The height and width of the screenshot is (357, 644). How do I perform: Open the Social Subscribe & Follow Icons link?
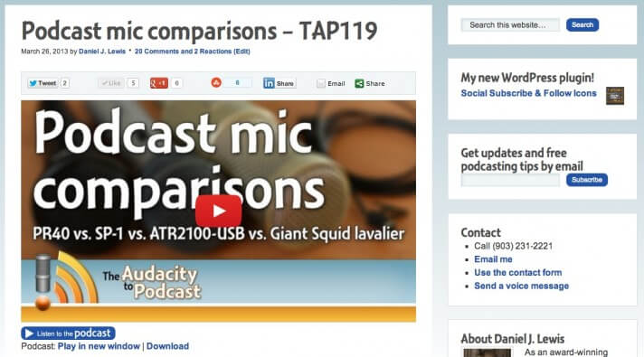pos(528,93)
